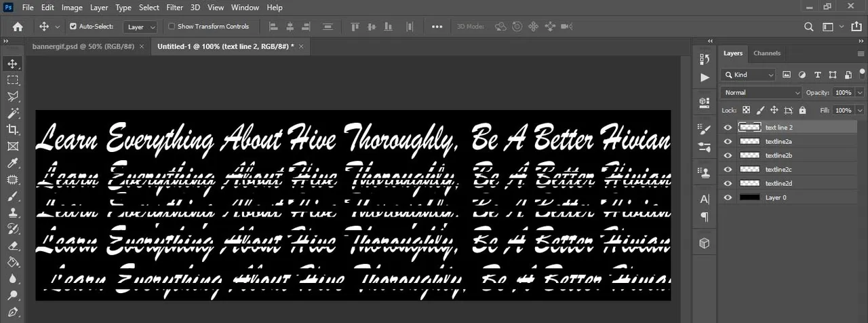Open the Character panel icon
Screen dimensions: 868x323
[705, 198]
